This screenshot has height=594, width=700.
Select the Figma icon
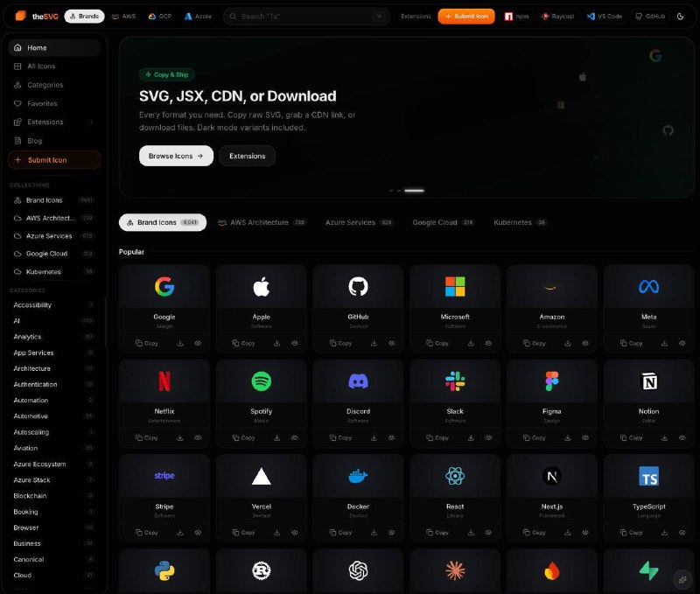pyautogui.click(x=552, y=381)
